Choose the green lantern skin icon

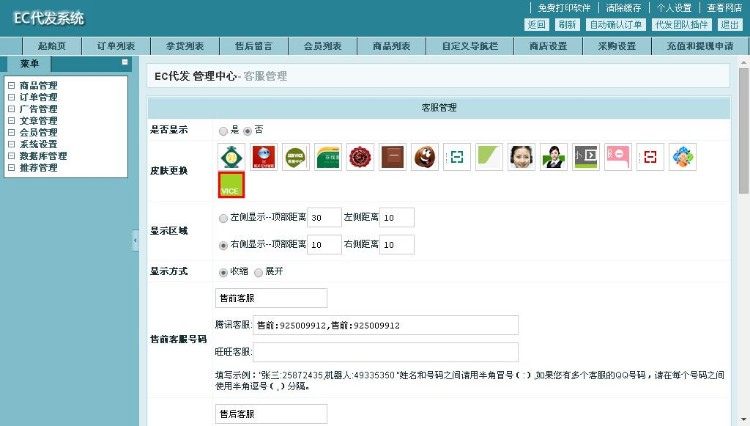click(232, 157)
